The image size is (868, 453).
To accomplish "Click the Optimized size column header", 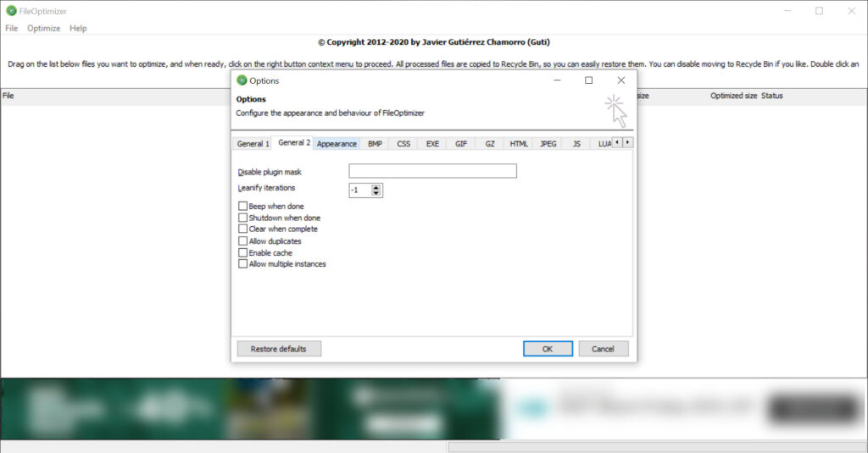I will [733, 96].
